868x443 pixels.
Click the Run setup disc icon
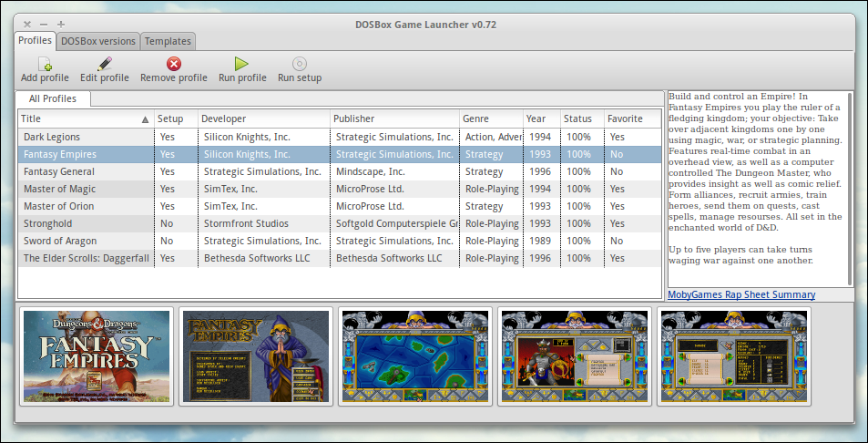click(300, 64)
